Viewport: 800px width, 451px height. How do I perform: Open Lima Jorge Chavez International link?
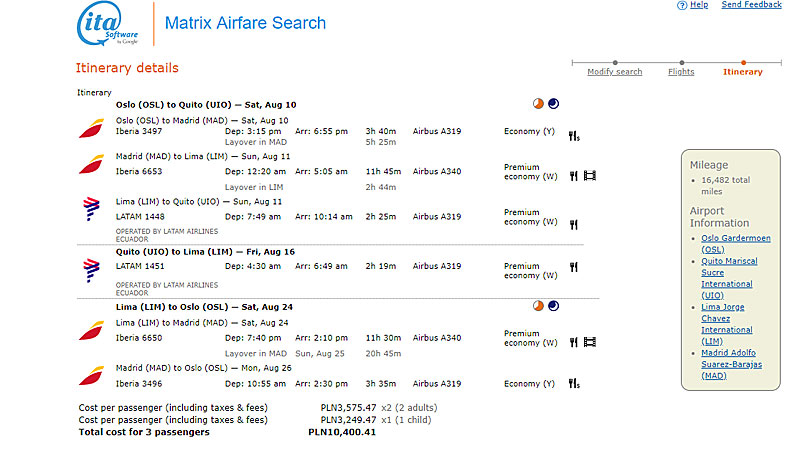click(726, 324)
